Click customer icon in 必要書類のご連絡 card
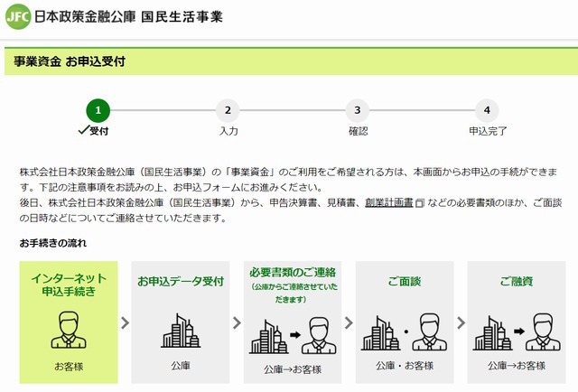 [319, 336]
